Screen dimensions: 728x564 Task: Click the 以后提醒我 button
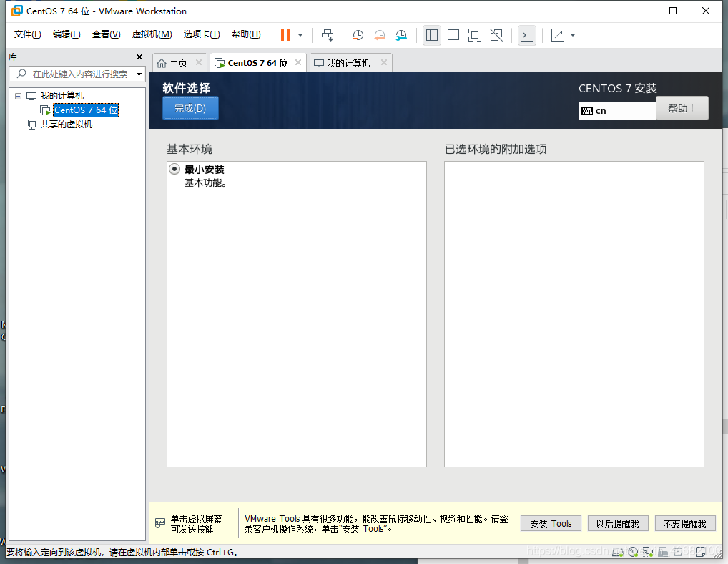617,524
